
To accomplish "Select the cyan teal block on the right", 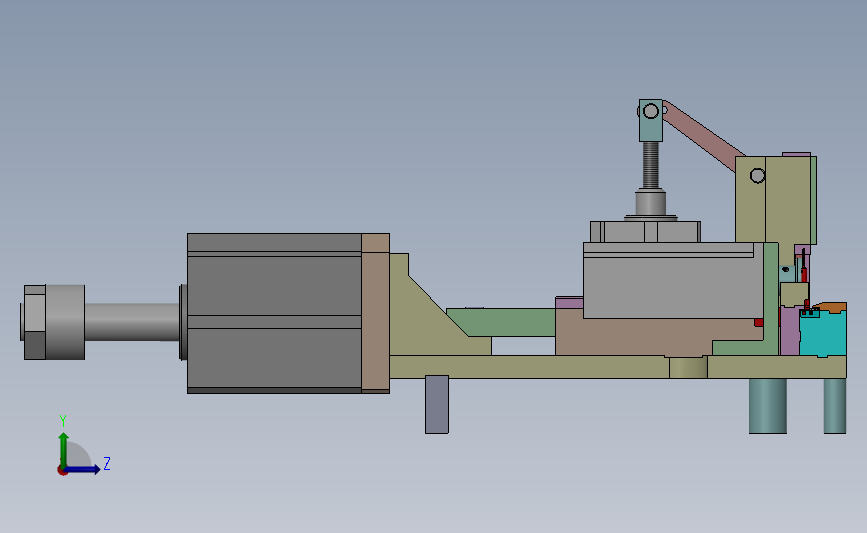I will click(x=823, y=334).
